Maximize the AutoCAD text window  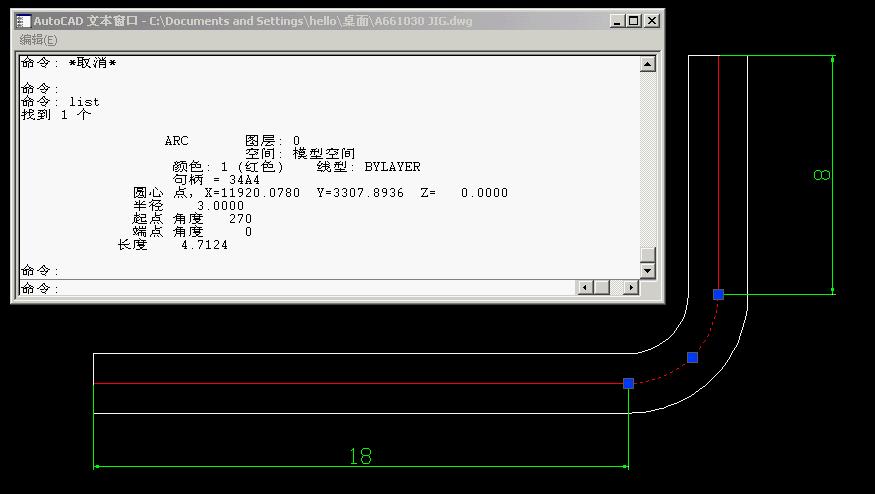[633, 21]
